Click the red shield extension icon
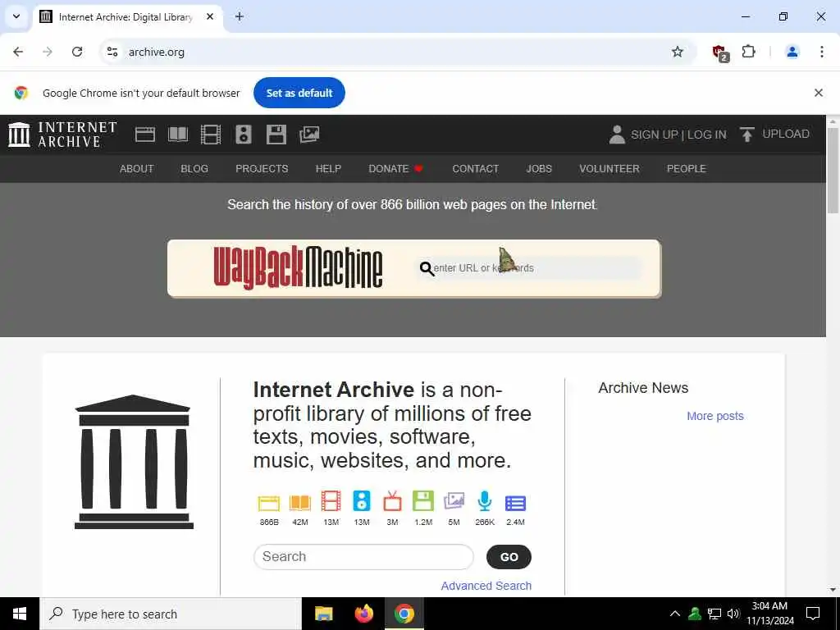This screenshot has width=840, height=630. click(x=720, y=52)
